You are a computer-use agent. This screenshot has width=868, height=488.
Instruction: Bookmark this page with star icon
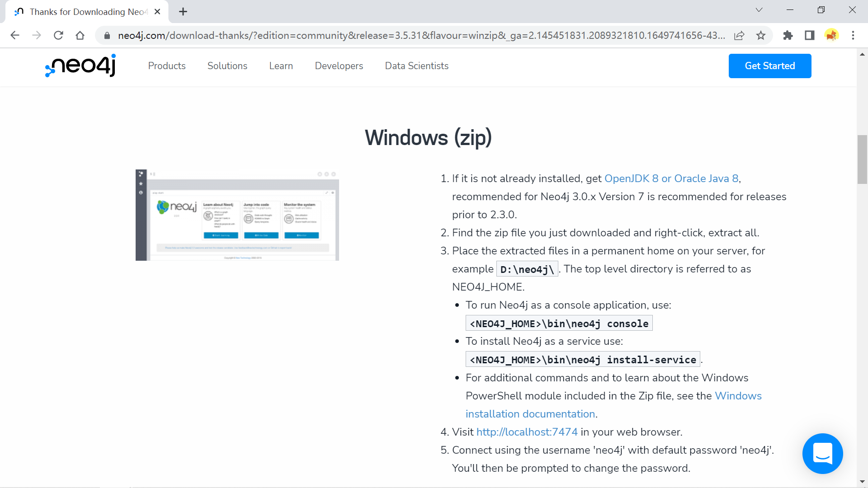coord(761,35)
